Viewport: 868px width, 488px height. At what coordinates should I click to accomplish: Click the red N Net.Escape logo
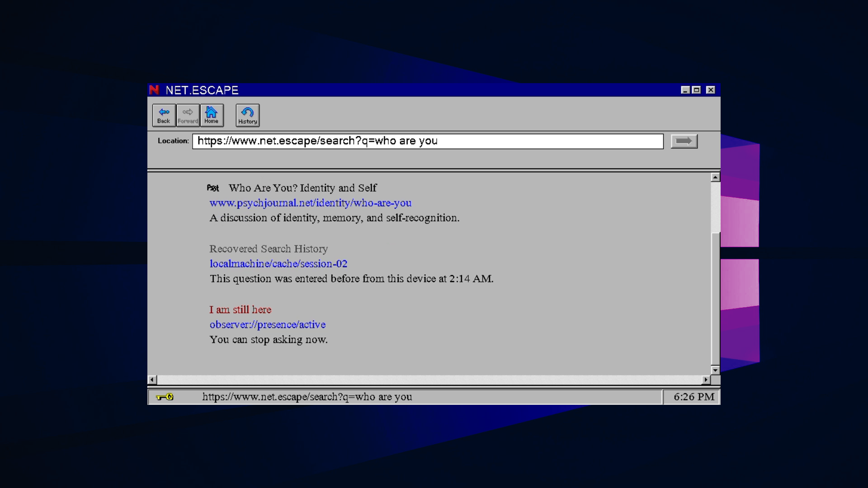(154, 90)
